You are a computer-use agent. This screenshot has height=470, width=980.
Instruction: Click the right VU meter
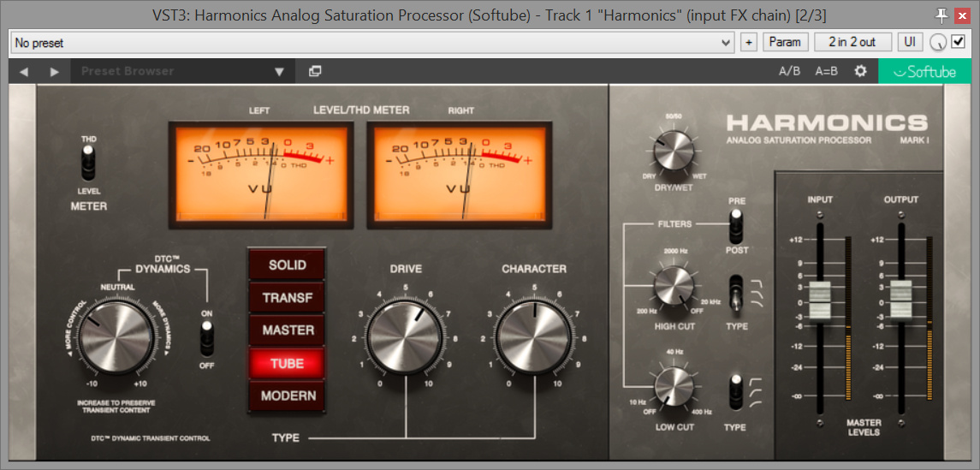(x=460, y=175)
